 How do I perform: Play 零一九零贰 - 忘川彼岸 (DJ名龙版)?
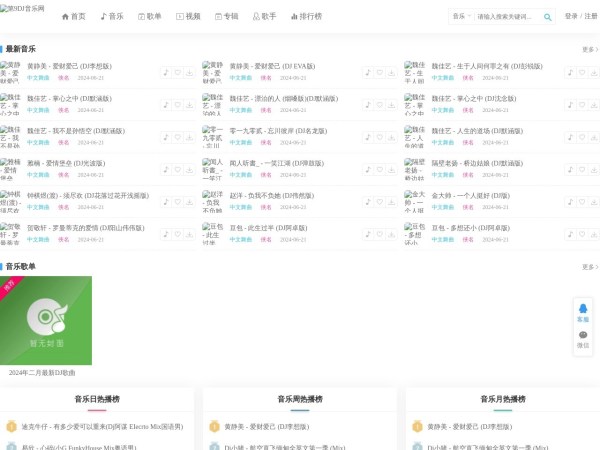[x=368, y=137]
